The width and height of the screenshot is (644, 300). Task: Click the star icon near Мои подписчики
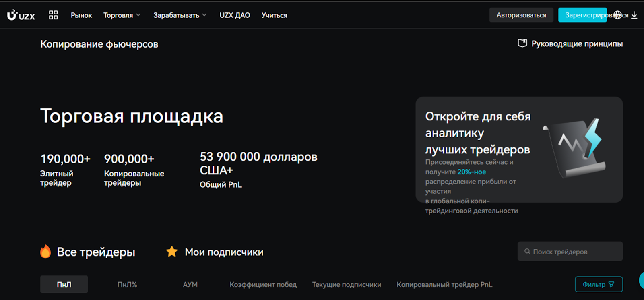point(172,252)
